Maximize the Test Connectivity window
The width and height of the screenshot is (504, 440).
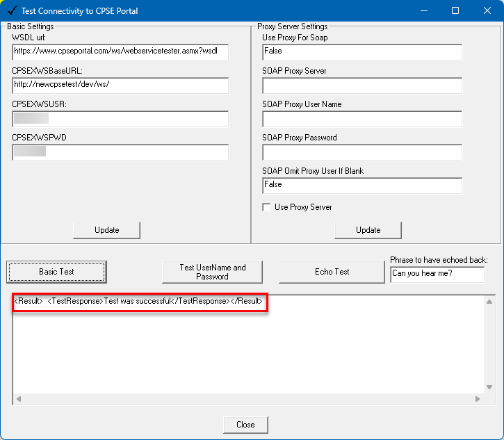(455, 10)
